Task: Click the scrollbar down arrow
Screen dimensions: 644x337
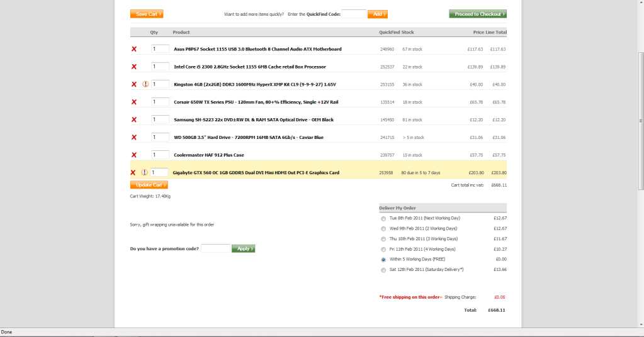Action: coord(641,324)
